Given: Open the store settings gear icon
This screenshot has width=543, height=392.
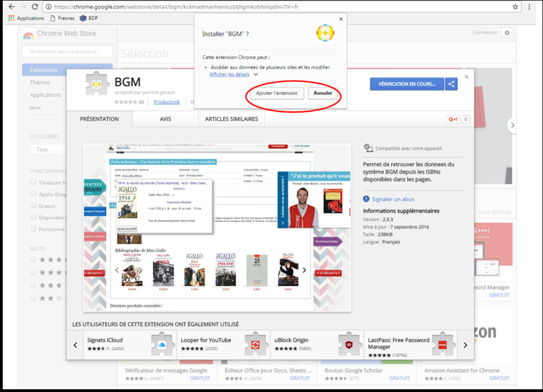Looking at the screenshot, I should coord(507,33).
